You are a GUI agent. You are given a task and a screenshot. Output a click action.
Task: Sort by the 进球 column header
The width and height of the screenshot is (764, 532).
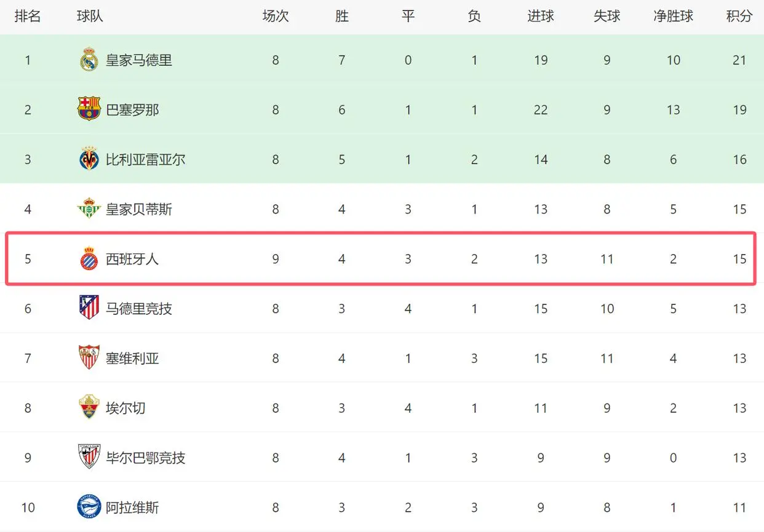541,17
